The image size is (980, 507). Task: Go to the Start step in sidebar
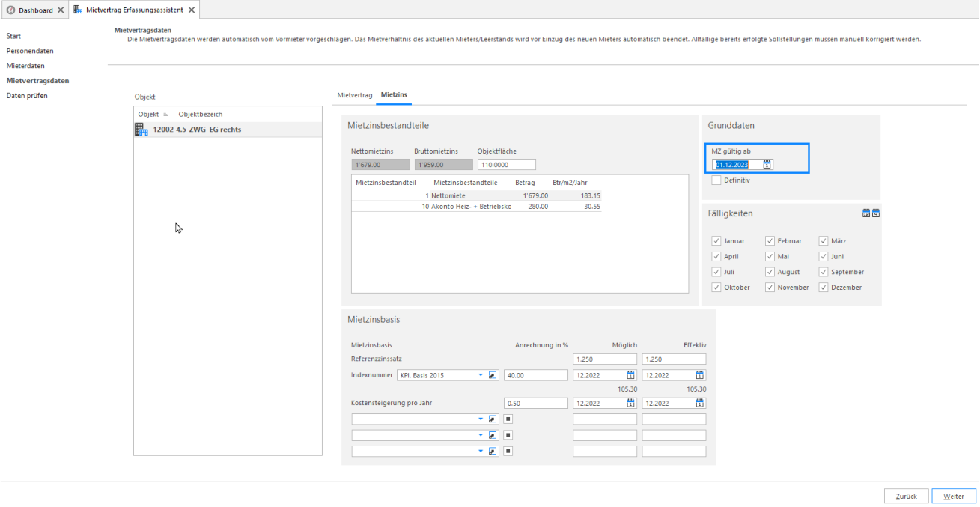[13, 36]
